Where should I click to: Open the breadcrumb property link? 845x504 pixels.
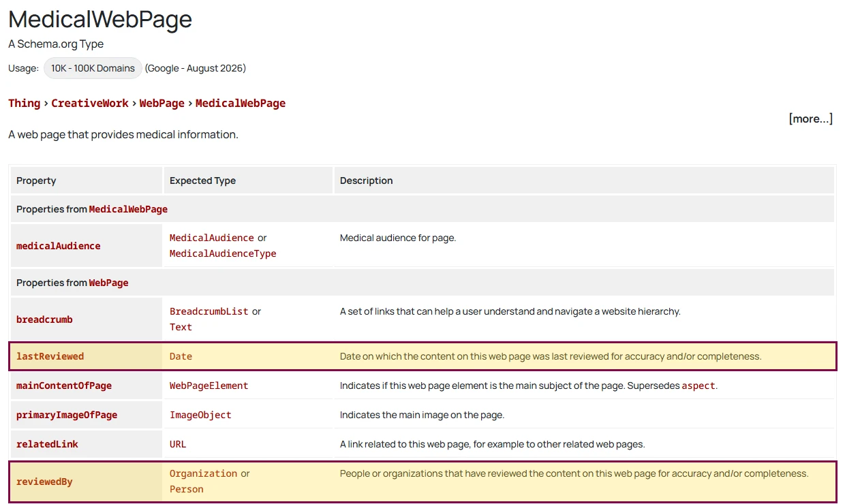point(44,319)
